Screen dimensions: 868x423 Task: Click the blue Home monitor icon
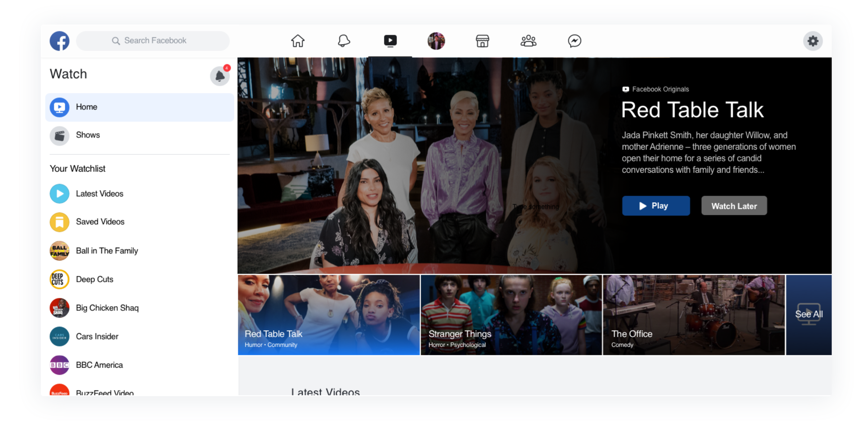pos(59,107)
